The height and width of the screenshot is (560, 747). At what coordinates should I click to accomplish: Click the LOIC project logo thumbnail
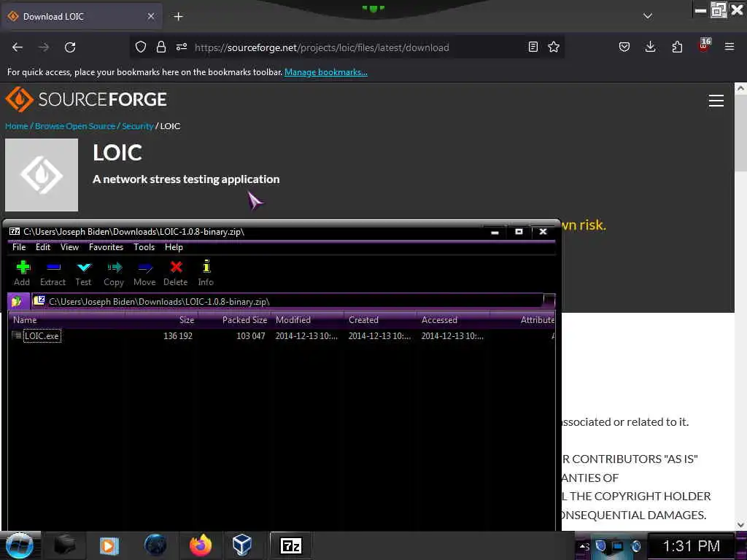click(x=42, y=175)
